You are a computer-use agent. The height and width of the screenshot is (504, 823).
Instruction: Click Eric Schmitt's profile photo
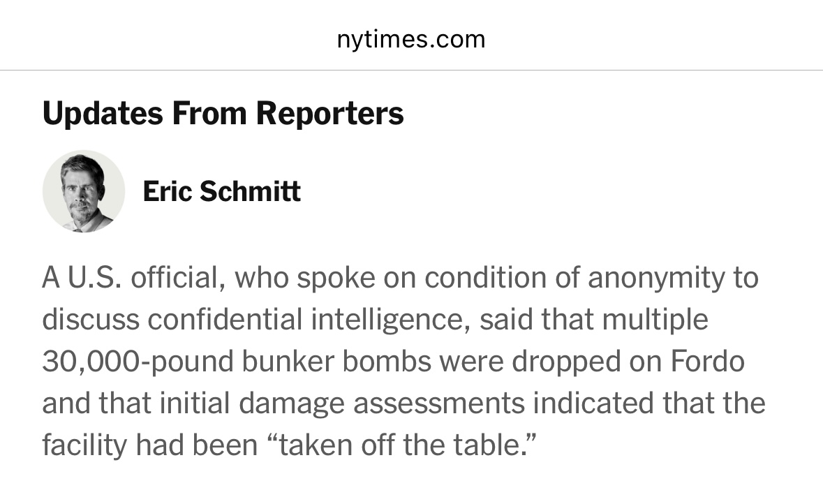point(84,191)
